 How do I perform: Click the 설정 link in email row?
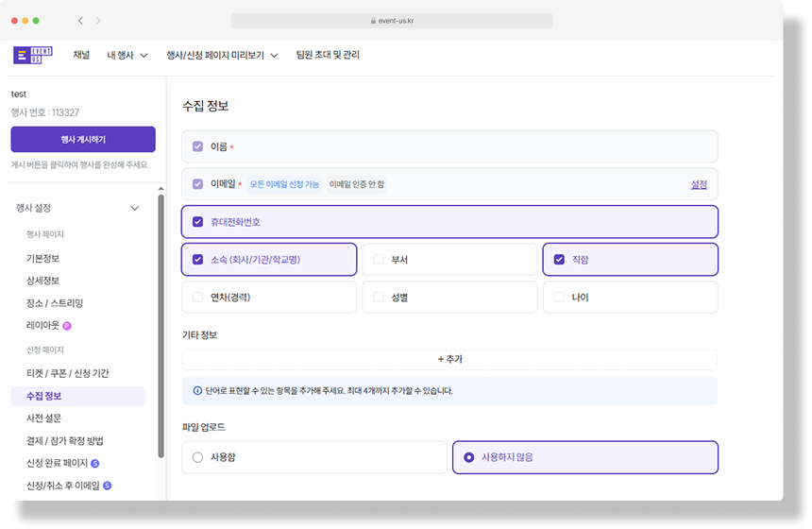[699, 184]
